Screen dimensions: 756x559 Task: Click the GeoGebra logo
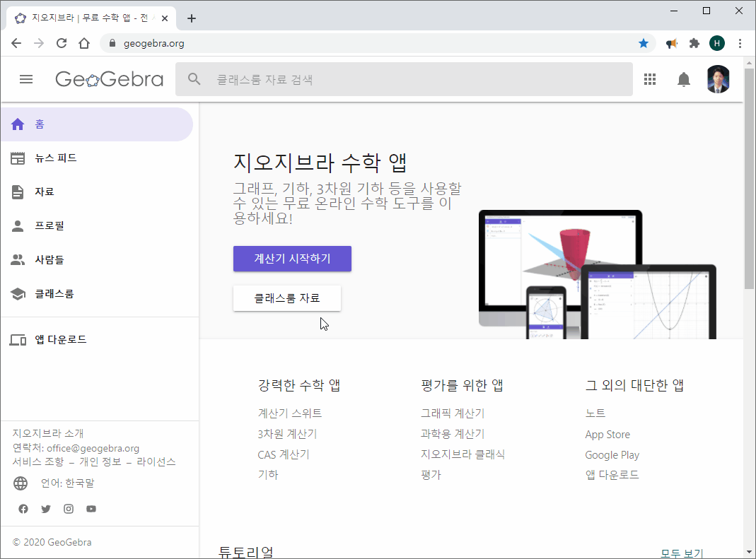point(110,79)
